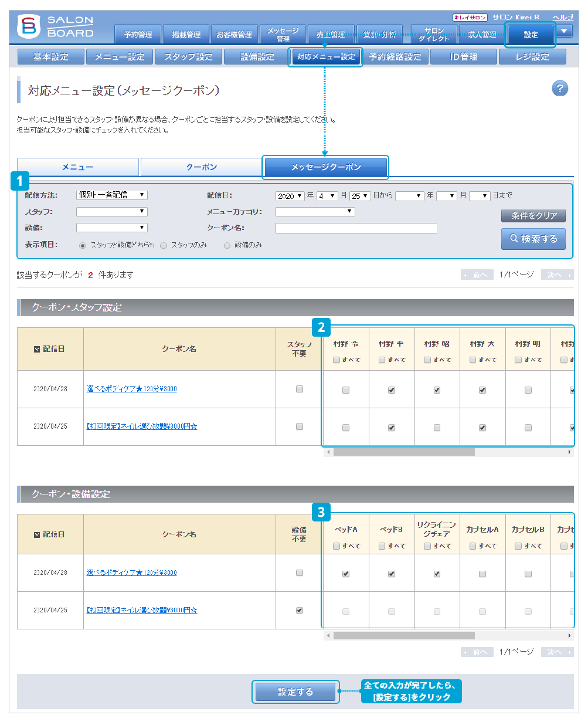Click the blue help question mark icon
Image resolution: width=588 pixels, height=725 pixels.
(x=559, y=89)
